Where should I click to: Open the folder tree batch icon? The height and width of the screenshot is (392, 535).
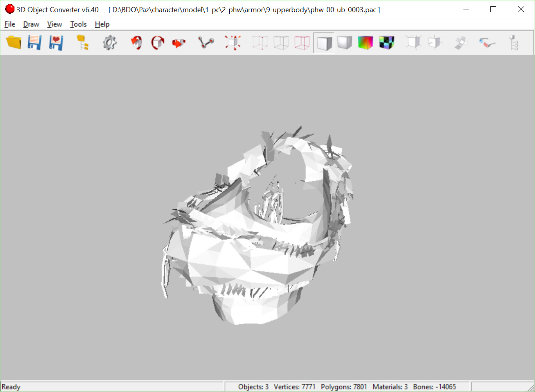coord(82,42)
